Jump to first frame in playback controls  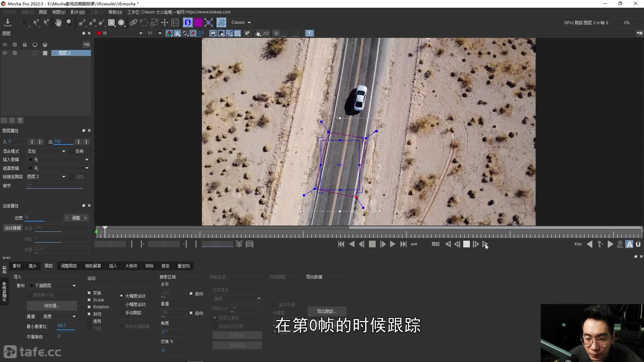341,244
